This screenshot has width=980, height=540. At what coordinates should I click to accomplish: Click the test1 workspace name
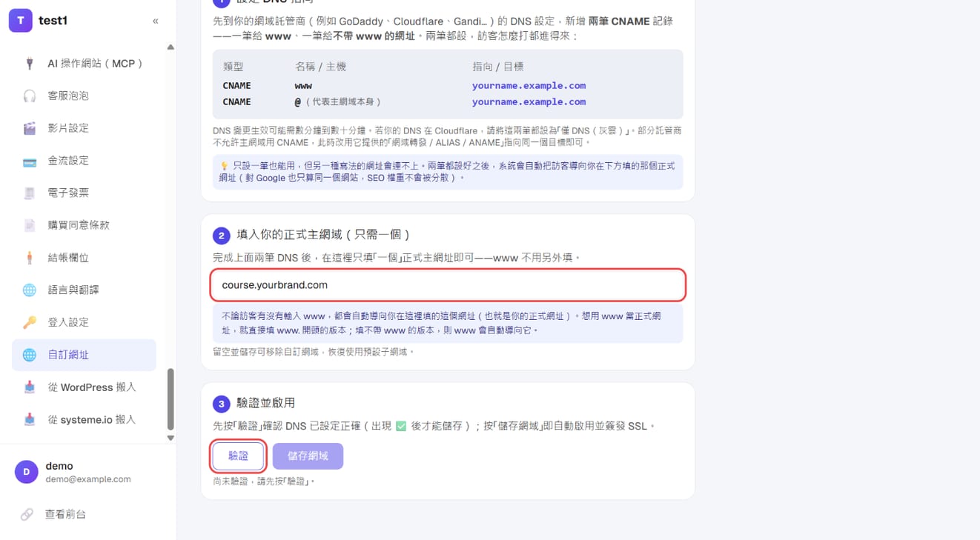click(x=53, y=21)
